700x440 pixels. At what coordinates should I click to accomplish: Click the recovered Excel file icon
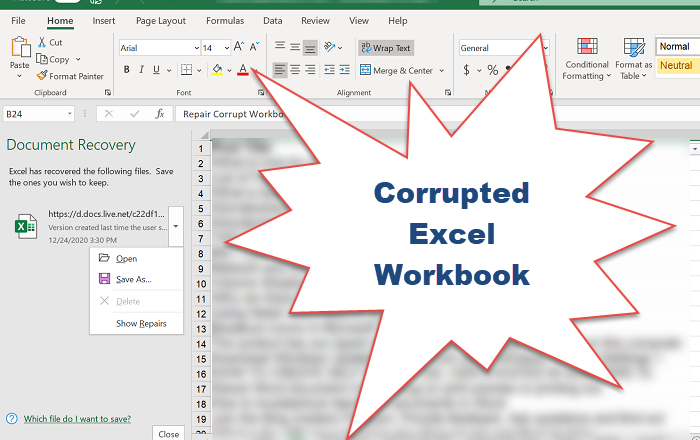[25, 226]
